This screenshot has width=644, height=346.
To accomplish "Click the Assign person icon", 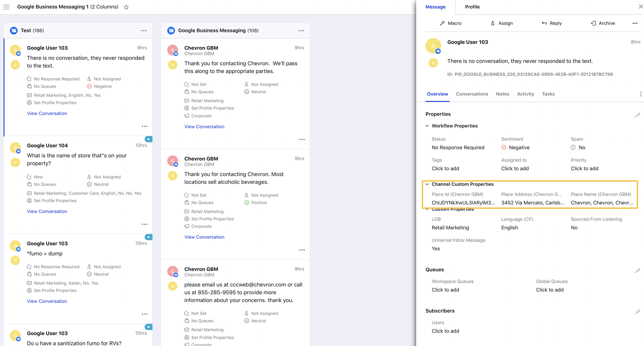I will tap(493, 23).
